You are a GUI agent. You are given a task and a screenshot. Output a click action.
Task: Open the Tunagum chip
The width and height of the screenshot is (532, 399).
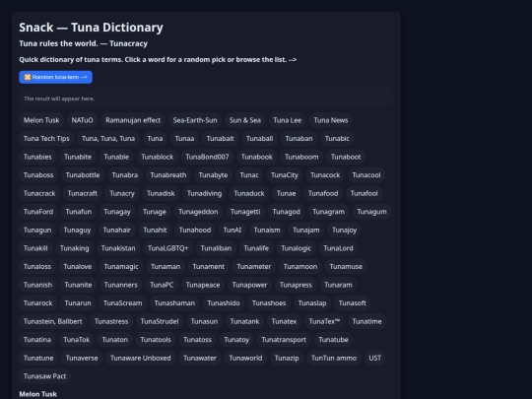[x=371, y=212]
